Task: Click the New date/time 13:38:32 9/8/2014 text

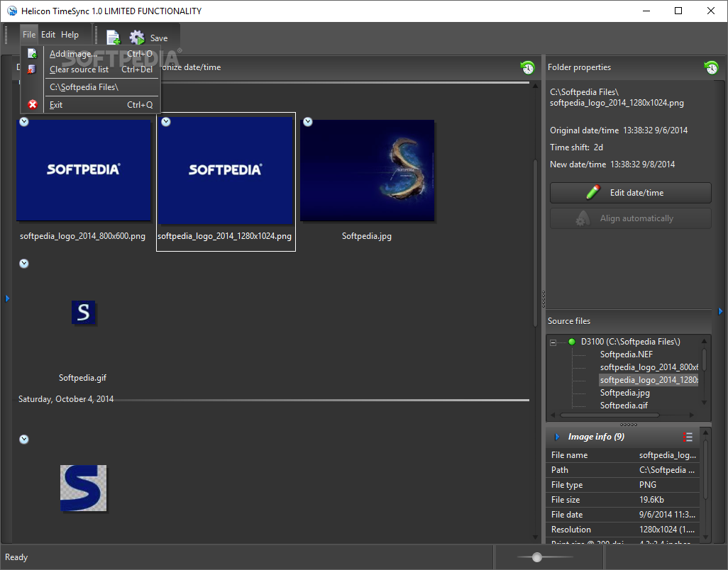Action: click(x=612, y=164)
